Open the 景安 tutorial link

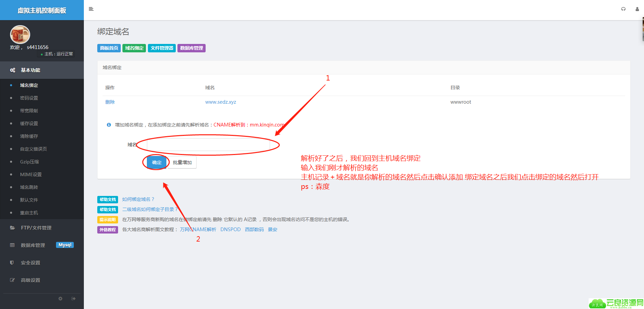273,229
